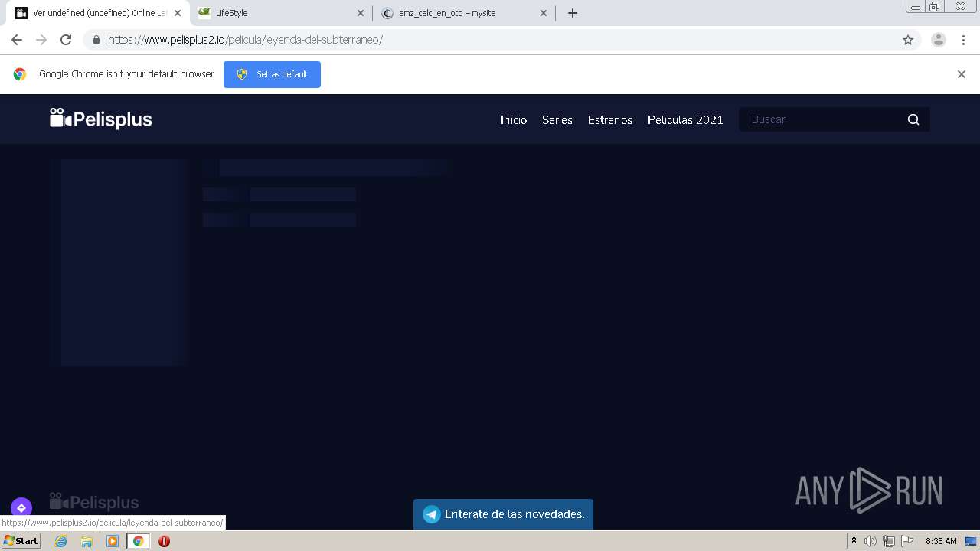Viewport: 980px width, 551px height.
Task: Click the purple round floating icon
Action: tap(21, 507)
